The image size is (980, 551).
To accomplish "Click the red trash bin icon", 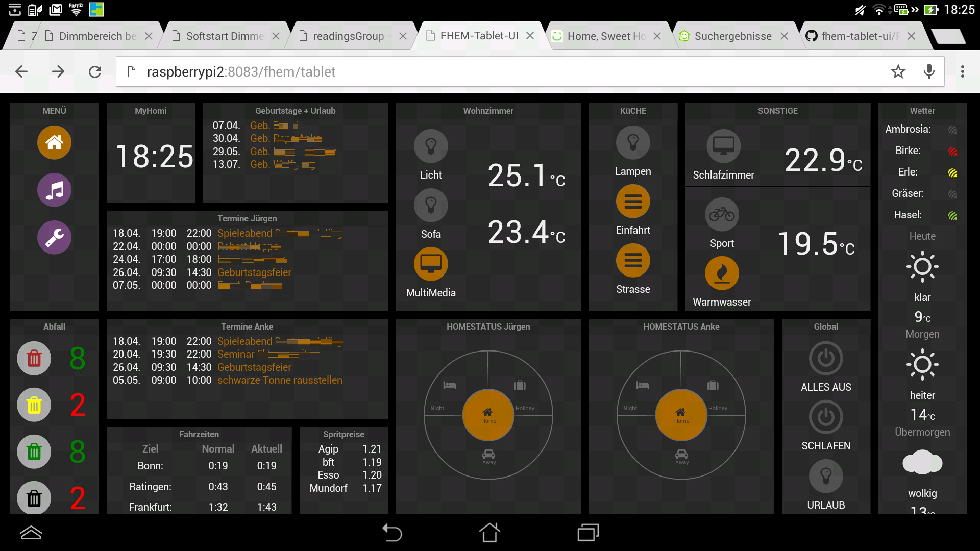I will click(34, 358).
